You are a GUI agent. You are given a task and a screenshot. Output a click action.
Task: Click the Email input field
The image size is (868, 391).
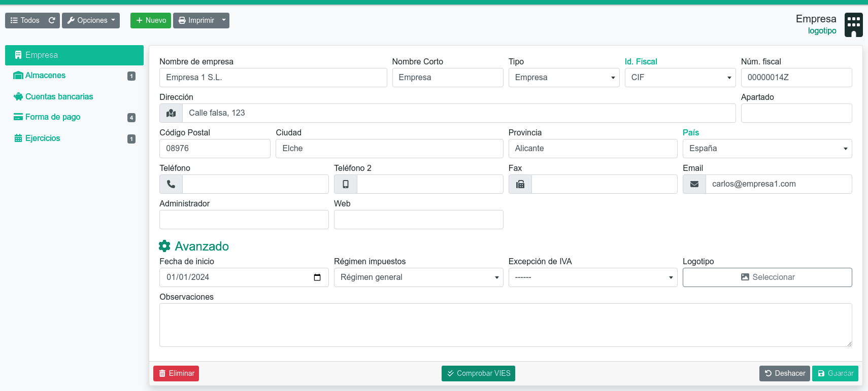click(779, 184)
